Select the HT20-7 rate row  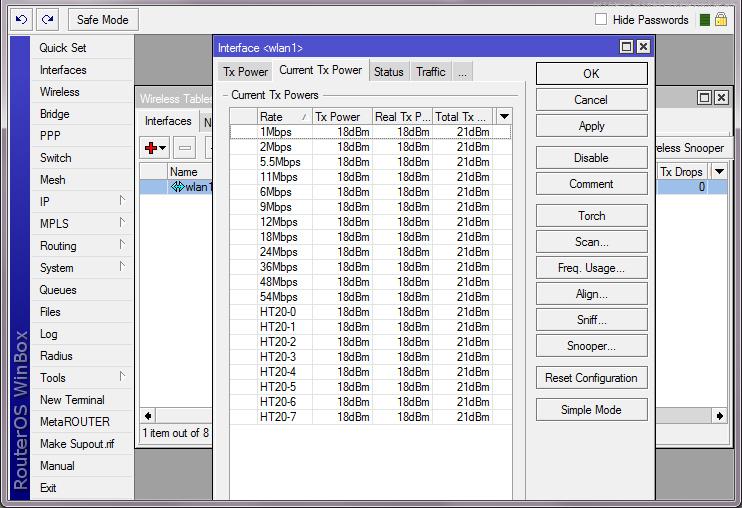pyautogui.click(x=371, y=417)
